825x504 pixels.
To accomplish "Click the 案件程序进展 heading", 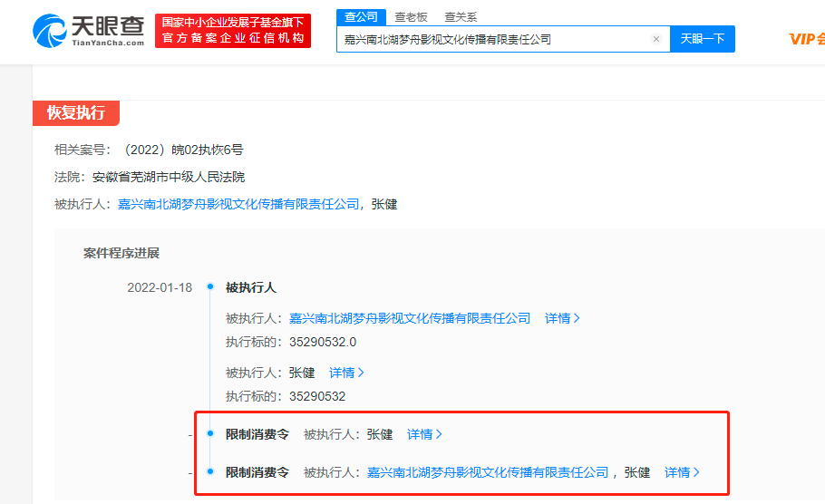I will pyautogui.click(x=121, y=253).
